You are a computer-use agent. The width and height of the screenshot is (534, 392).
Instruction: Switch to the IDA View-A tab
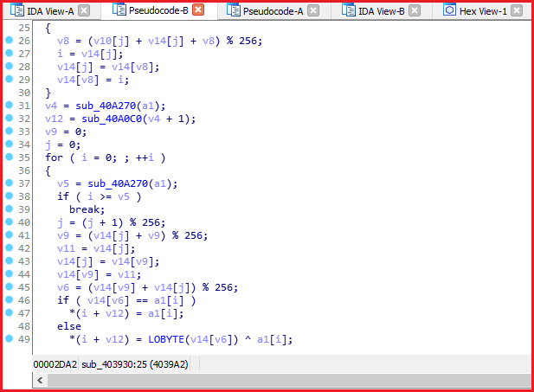(50, 11)
